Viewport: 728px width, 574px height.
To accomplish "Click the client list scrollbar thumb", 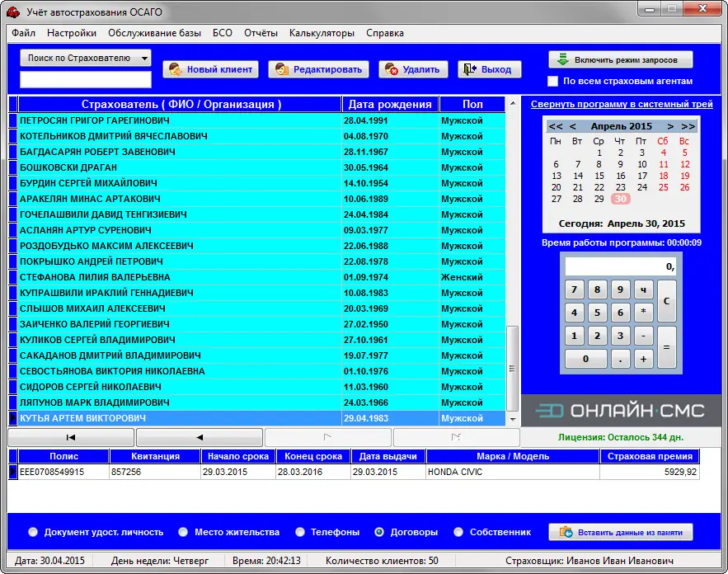I will tap(513, 369).
